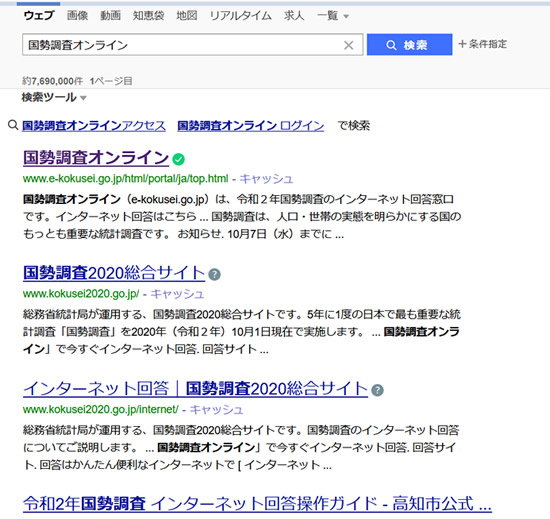Open the 求人 tab
This screenshot has width=550, height=519.
point(294,15)
